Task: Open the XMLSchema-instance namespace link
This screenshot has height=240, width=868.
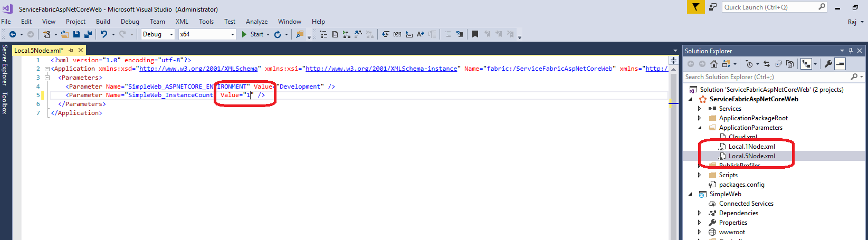Action: pyautogui.click(x=381, y=69)
